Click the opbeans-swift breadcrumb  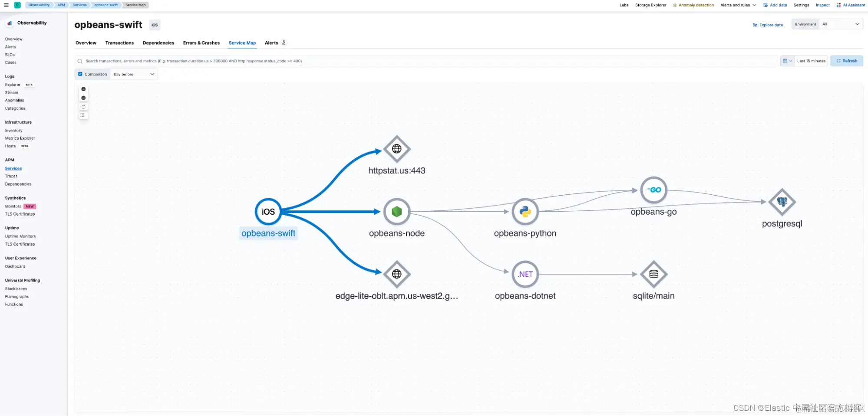pos(106,5)
